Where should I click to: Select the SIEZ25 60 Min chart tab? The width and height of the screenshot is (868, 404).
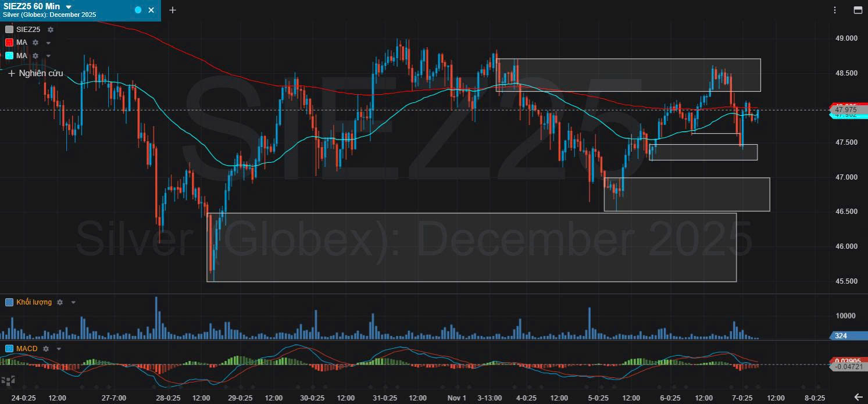(35, 10)
